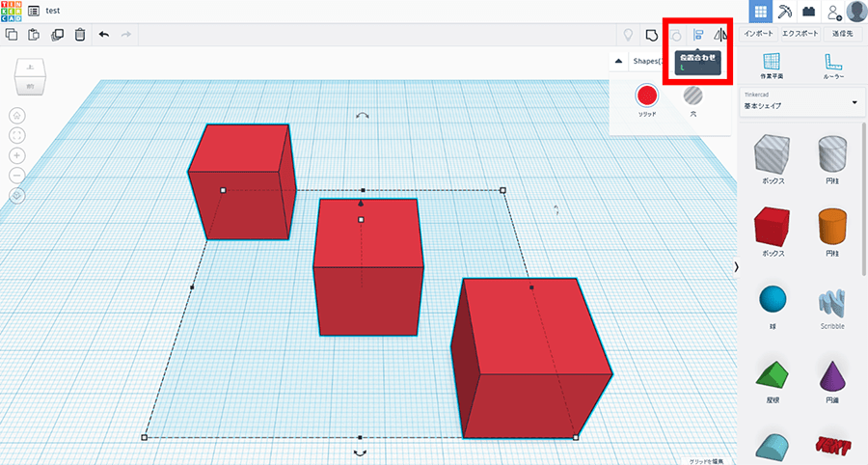Viewport: 868px width, 465px height.
Task: Click the shapes panel vertical scrollbar
Action: click(x=864, y=200)
